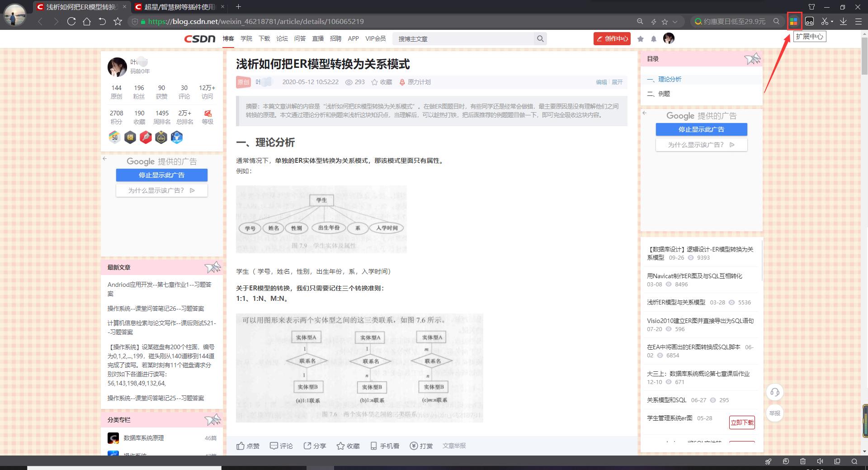This screenshot has width=868, height=470.
Task: Open the 浅析ER模型与关系模型 article link
Action: tap(676, 302)
